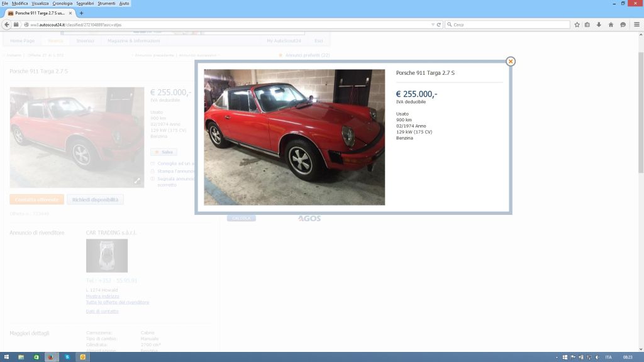Viewport: 644px width, 362px height.
Task: Click the scrollbar up arrow
Action: click(x=641, y=35)
